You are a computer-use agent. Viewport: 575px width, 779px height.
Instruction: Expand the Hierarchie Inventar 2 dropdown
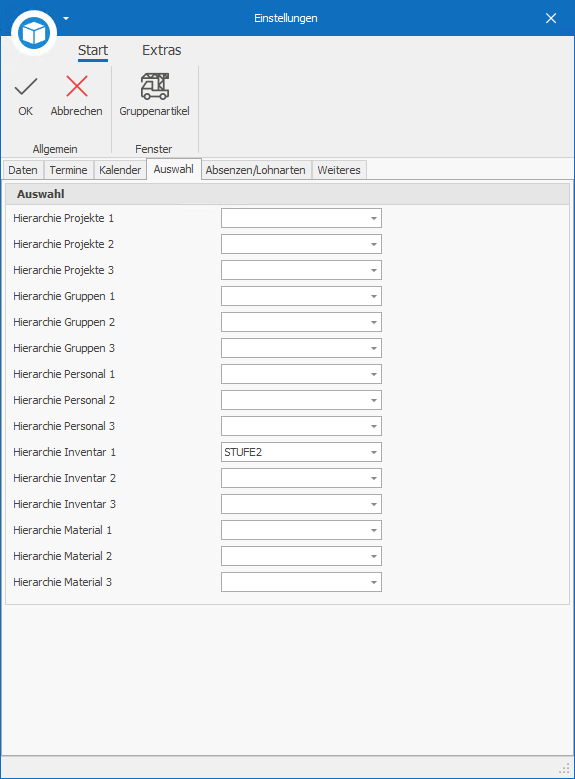pos(374,478)
